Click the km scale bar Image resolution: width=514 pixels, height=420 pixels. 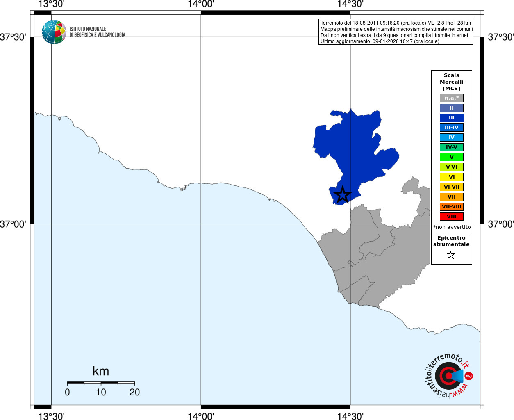(x=101, y=383)
